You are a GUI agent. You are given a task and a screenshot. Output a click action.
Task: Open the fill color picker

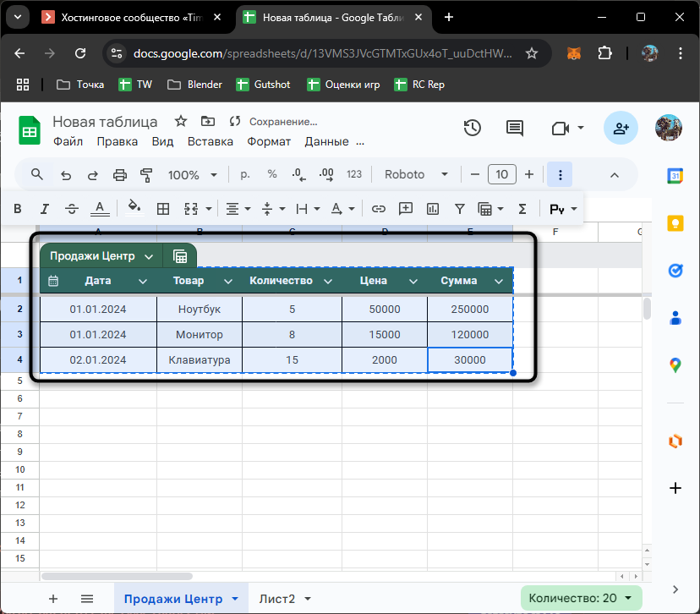coord(134,208)
